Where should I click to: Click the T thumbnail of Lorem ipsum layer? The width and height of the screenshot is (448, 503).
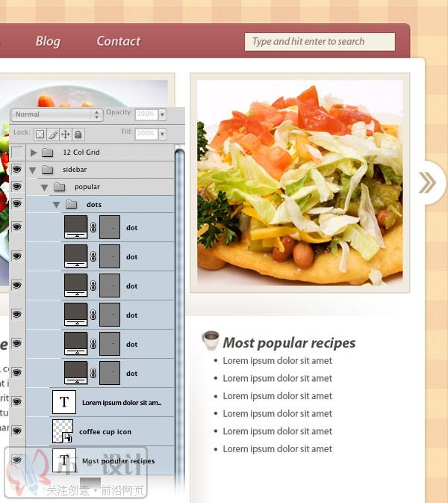point(64,402)
